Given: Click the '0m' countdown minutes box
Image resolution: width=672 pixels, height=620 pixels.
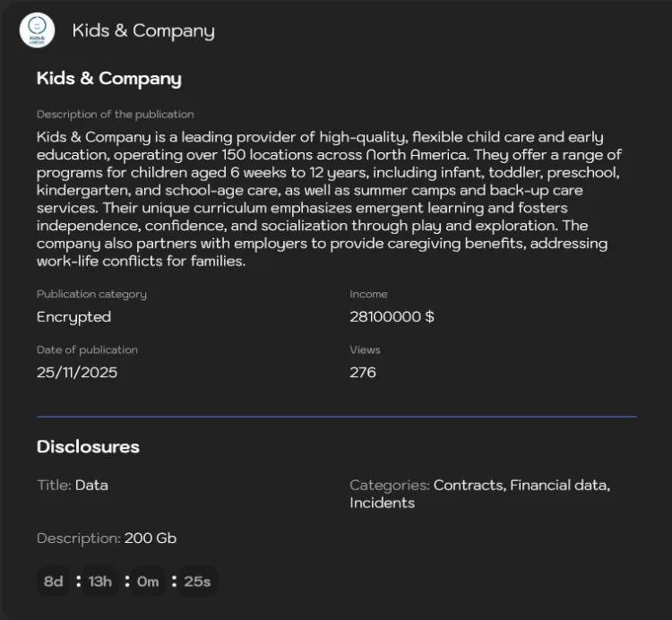Looking at the screenshot, I should (148, 581).
